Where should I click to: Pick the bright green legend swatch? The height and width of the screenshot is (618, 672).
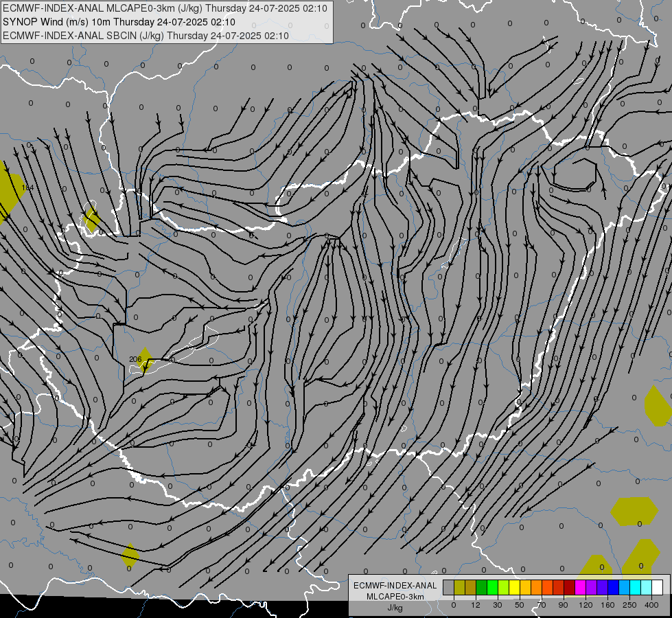point(492,587)
